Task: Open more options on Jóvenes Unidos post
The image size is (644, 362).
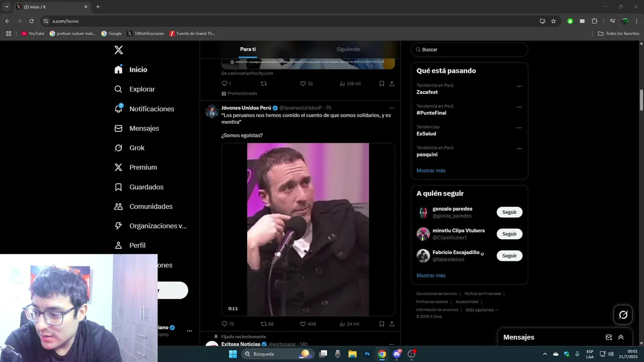Action: click(392, 108)
